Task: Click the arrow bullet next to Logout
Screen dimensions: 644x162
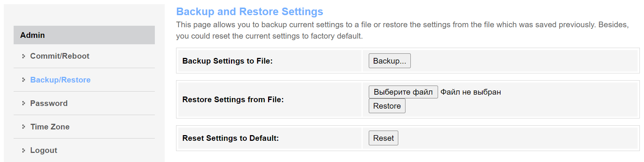Action: [x=23, y=150]
